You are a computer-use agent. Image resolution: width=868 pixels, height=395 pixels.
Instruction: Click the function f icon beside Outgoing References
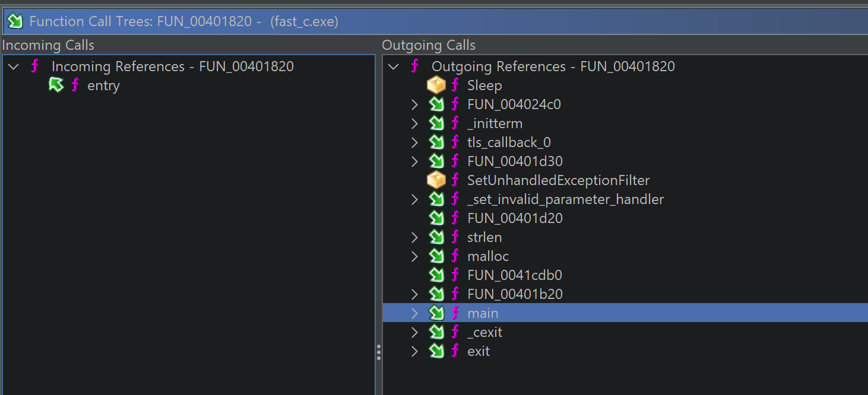[415, 66]
